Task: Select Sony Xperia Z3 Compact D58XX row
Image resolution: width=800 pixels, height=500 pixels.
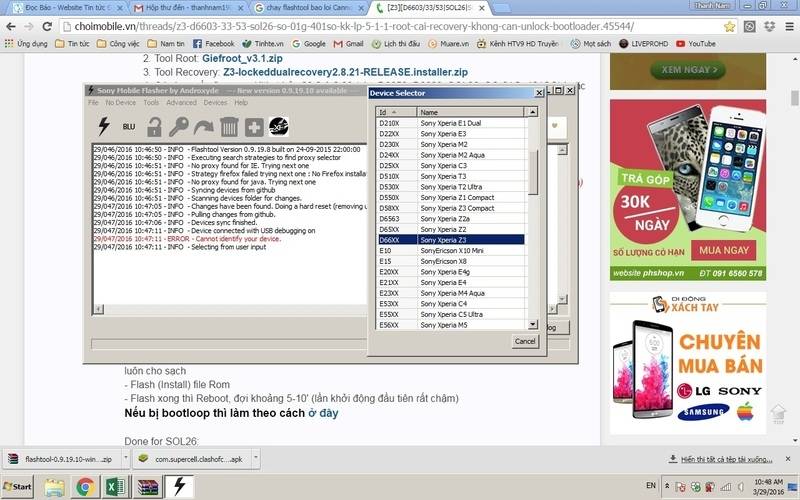Action: click(451, 208)
